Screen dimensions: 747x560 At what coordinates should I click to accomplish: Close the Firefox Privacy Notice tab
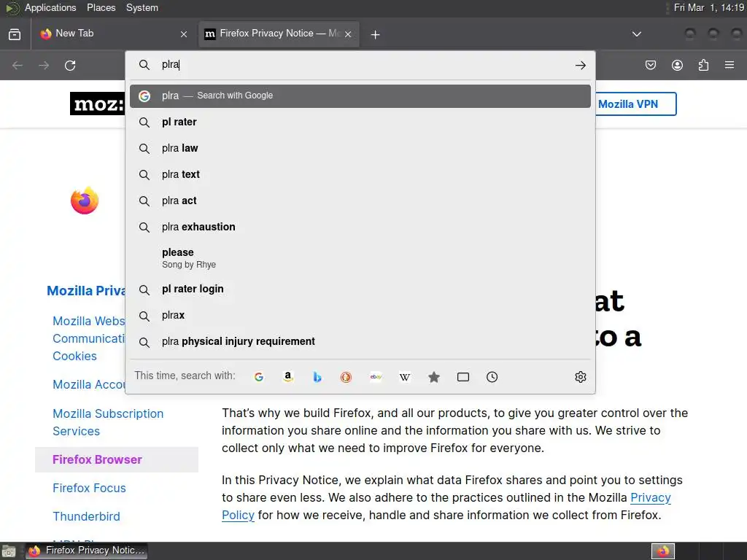(348, 34)
